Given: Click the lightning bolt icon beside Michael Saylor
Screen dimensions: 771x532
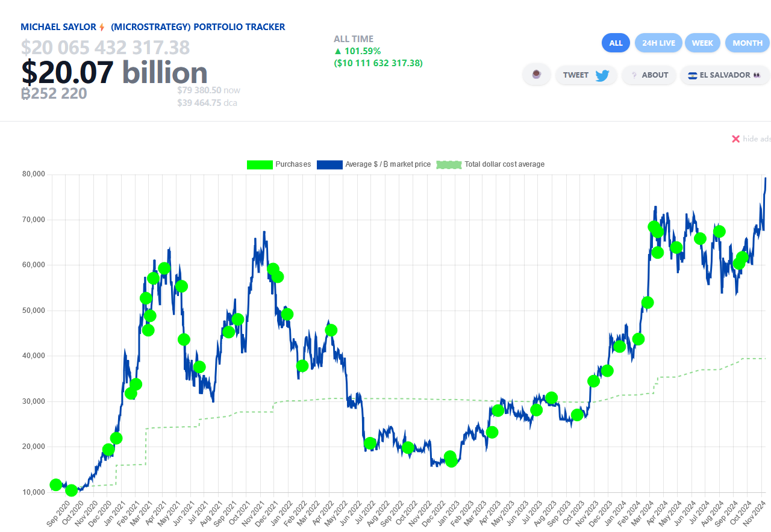Looking at the screenshot, I should click(x=102, y=27).
